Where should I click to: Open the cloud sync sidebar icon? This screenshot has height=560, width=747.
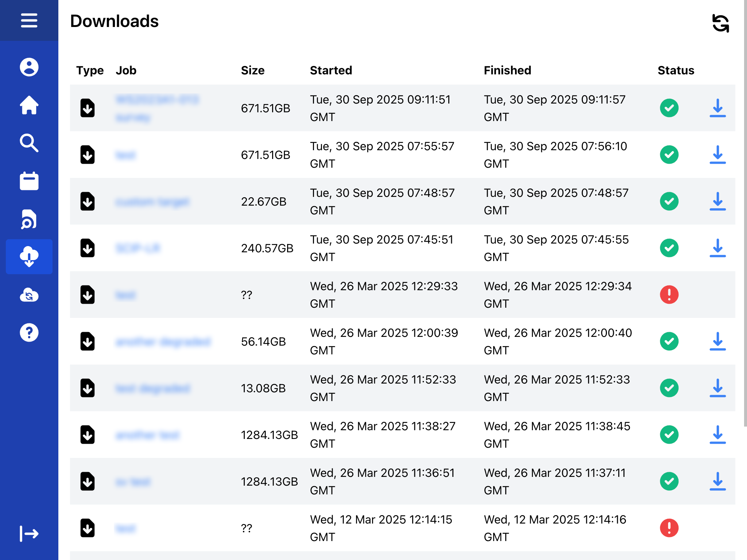coord(29,295)
